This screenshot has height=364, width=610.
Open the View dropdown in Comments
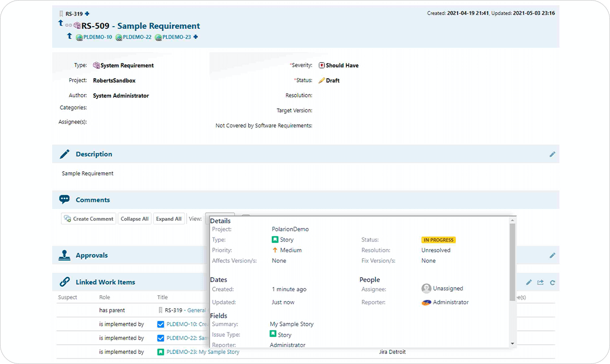[220, 216]
